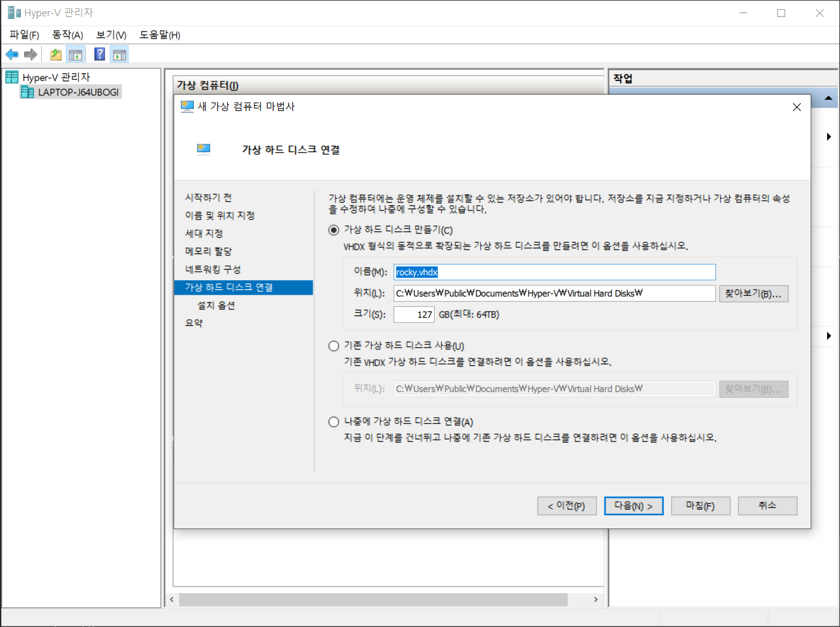Go to the 네트워킹 구성 wizard step
The image size is (840, 627).
coord(213,270)
